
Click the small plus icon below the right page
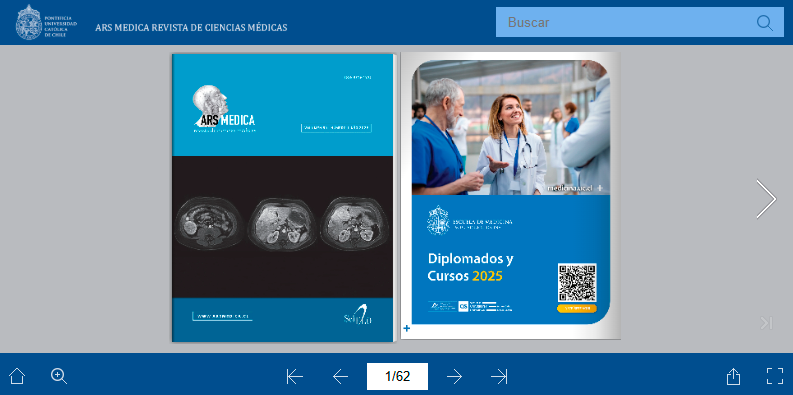(x=407, y=329)
